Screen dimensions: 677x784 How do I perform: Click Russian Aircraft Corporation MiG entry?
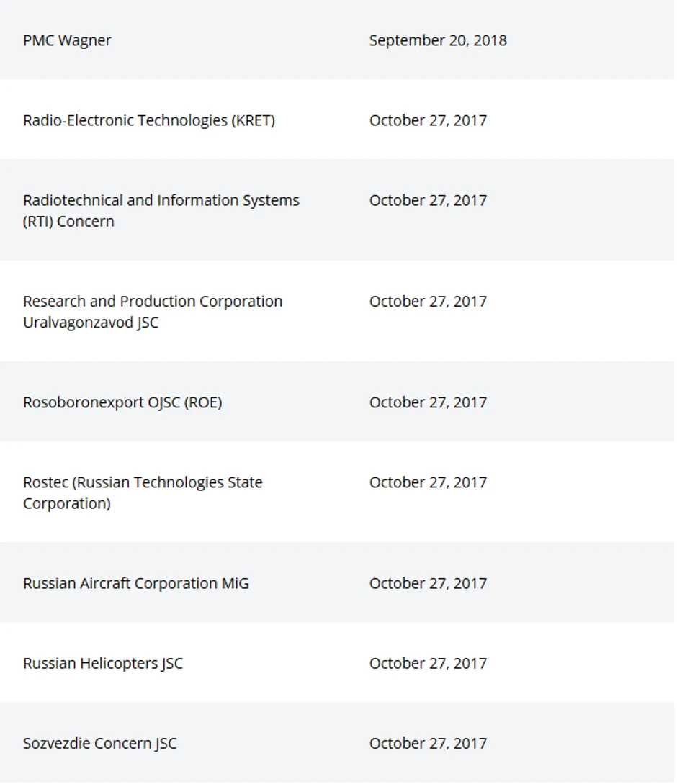(x=135, y=583)
